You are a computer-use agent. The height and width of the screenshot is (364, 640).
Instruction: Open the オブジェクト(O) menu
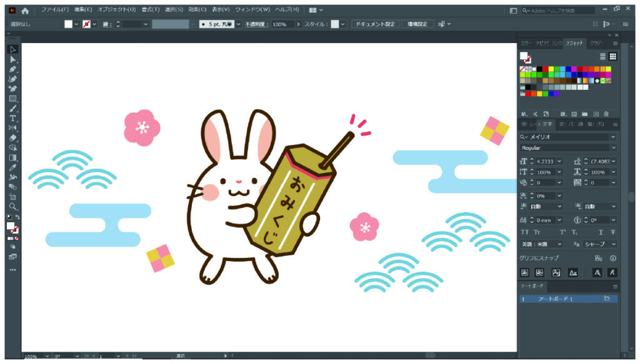[116, 9]
